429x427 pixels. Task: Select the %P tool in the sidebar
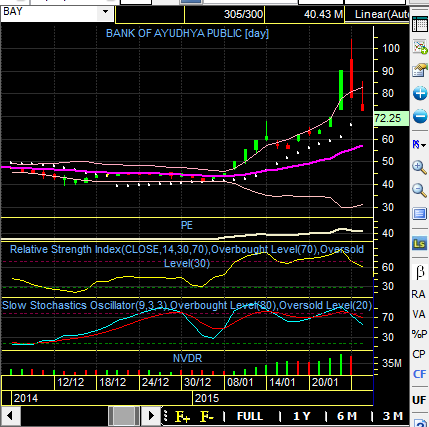[x=419, y=334]
